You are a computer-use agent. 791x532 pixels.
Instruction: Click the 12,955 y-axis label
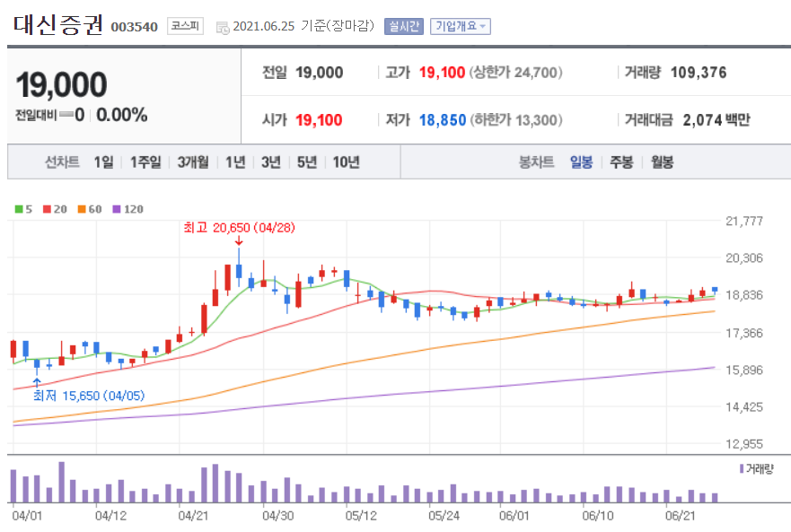[x=744, y=444]
